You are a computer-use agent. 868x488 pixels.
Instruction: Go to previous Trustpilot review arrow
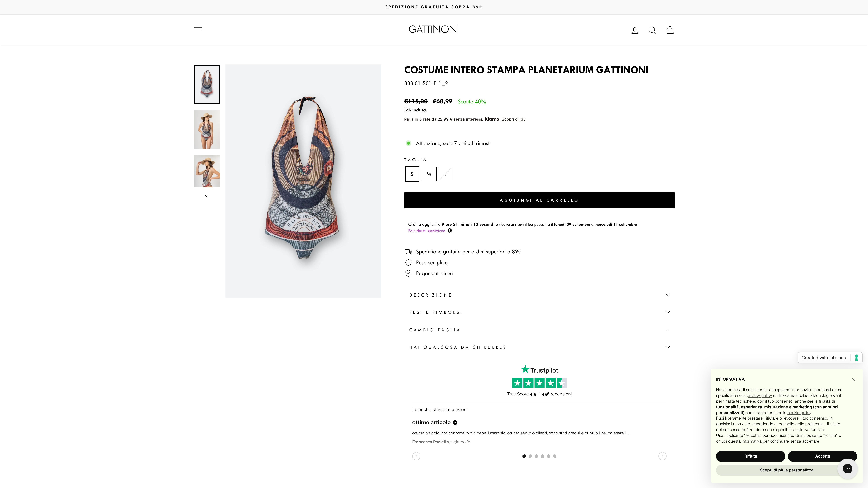[416, 456]
